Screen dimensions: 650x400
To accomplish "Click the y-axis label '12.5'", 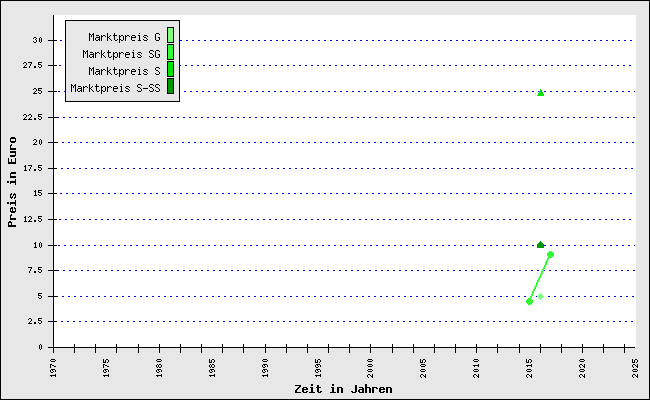I will [33, 219].
